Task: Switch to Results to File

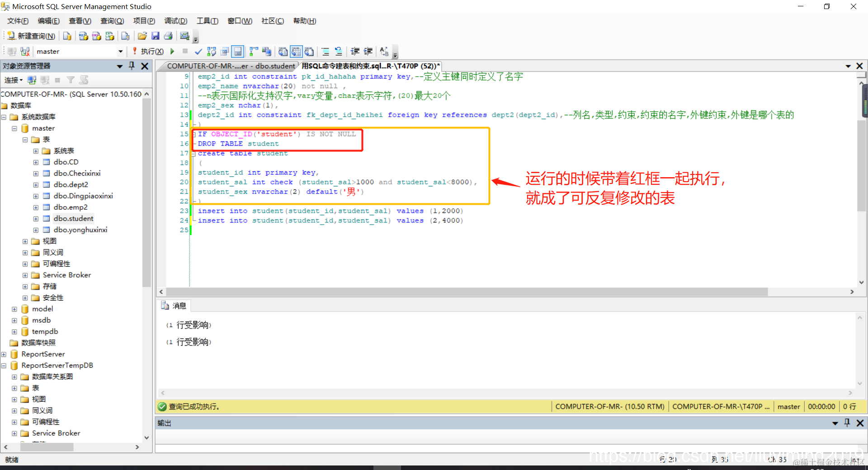Action: [x=309, y=52]
